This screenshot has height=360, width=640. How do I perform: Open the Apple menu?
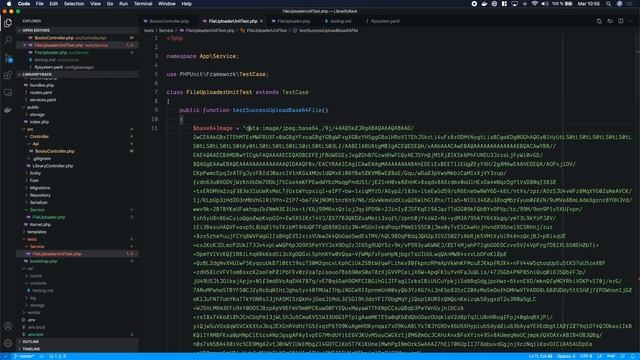coord(9,4)
